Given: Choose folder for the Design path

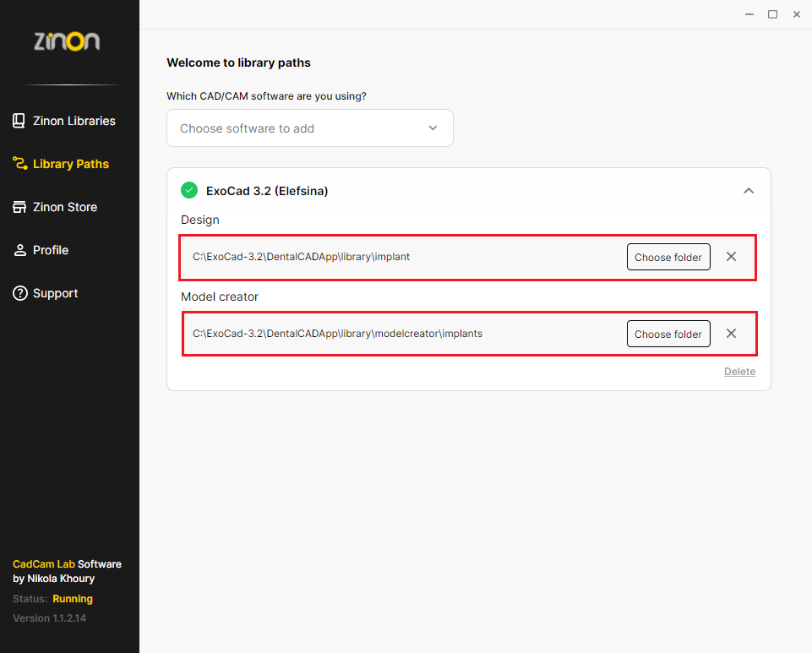Looking at the screenshot, I should 668,257.
